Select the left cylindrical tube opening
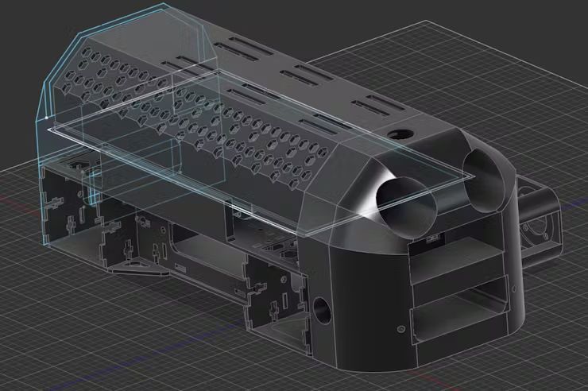This screenshot has height=391, width=588. pos(406,205)
